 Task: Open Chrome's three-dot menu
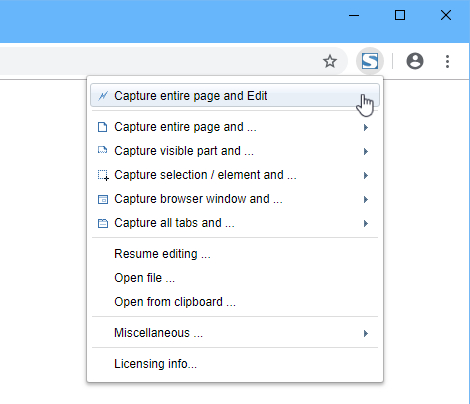coord(447,62)
